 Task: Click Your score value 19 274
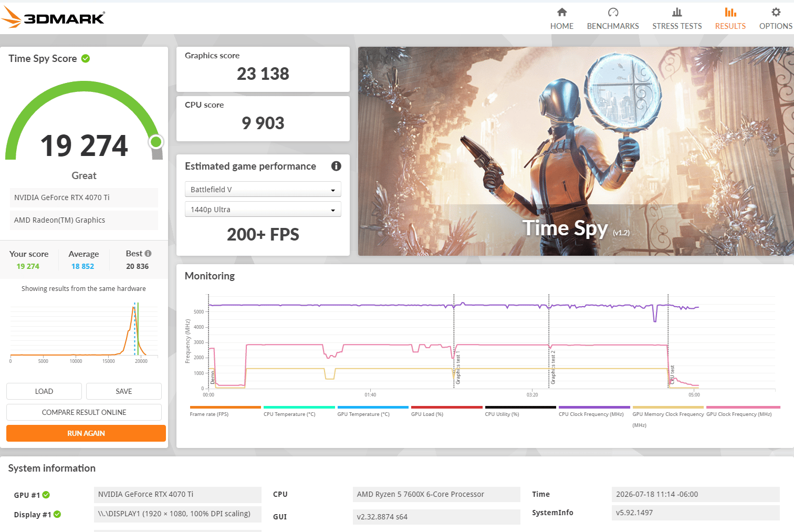point(28,266)
